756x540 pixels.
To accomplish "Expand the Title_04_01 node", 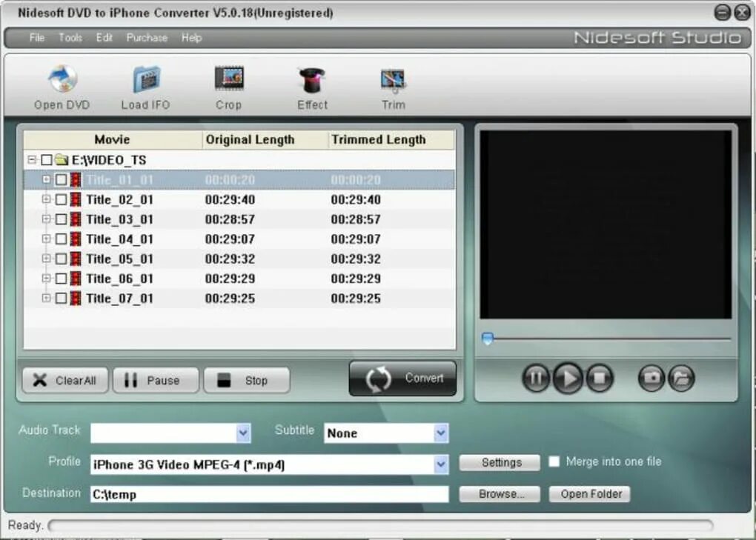I will (46, 239).
